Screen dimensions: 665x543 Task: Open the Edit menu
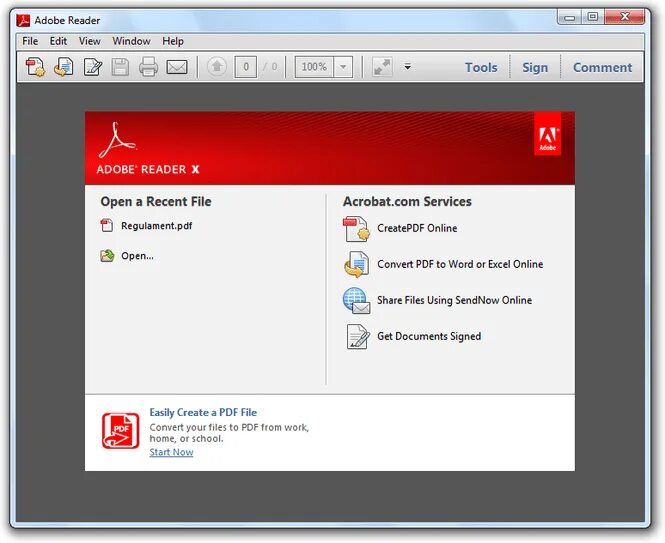pos(58,41)
